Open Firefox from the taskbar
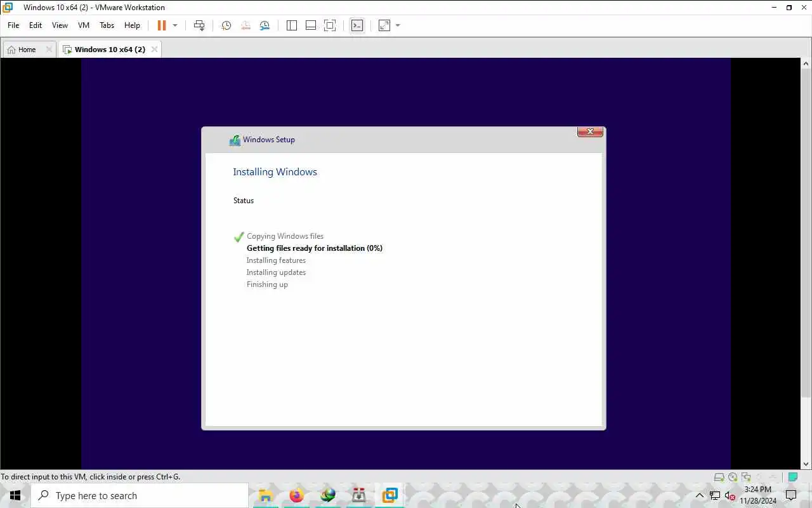This screenshot has width=812, height=508. (296, 495)
